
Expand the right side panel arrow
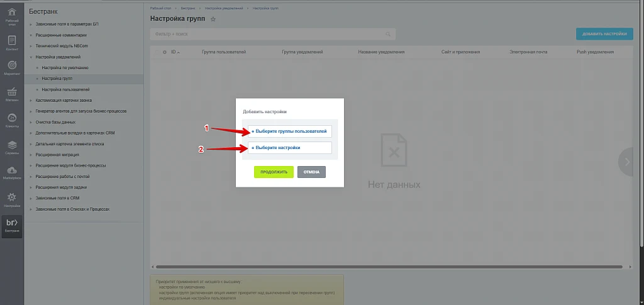(x=627, y=162)
